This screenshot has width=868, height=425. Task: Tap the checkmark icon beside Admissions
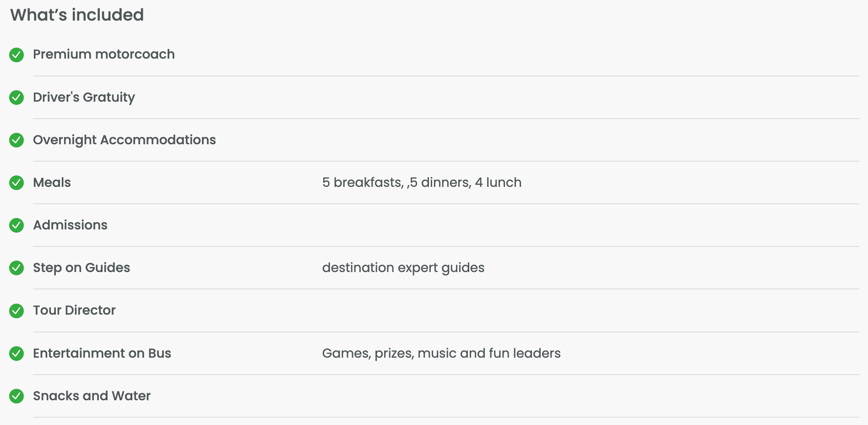(16, 225)
